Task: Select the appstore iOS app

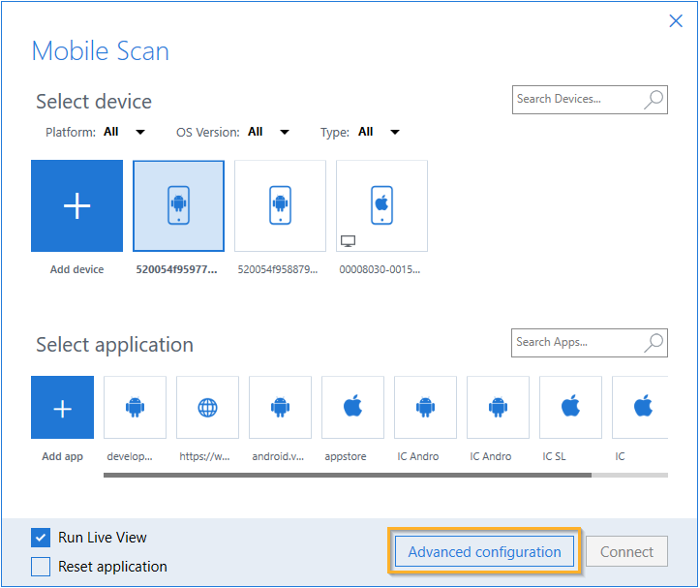Action: click(x=352, y=408)
